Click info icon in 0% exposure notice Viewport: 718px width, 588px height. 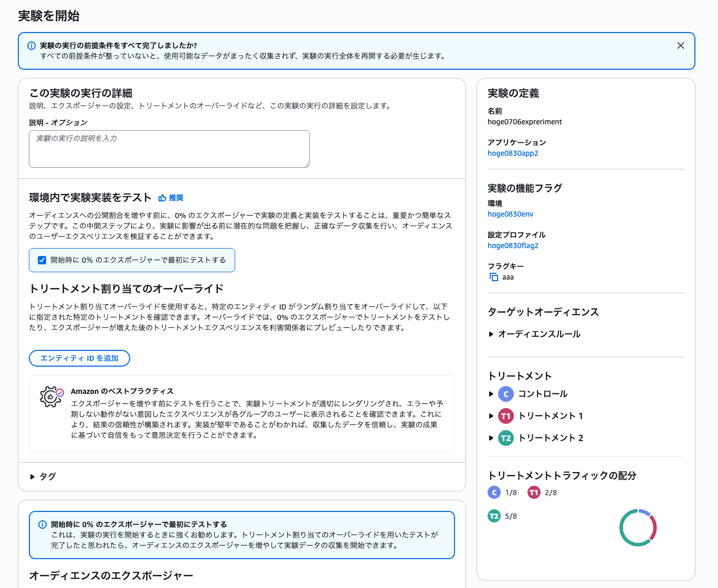click(x=43, y=525)
